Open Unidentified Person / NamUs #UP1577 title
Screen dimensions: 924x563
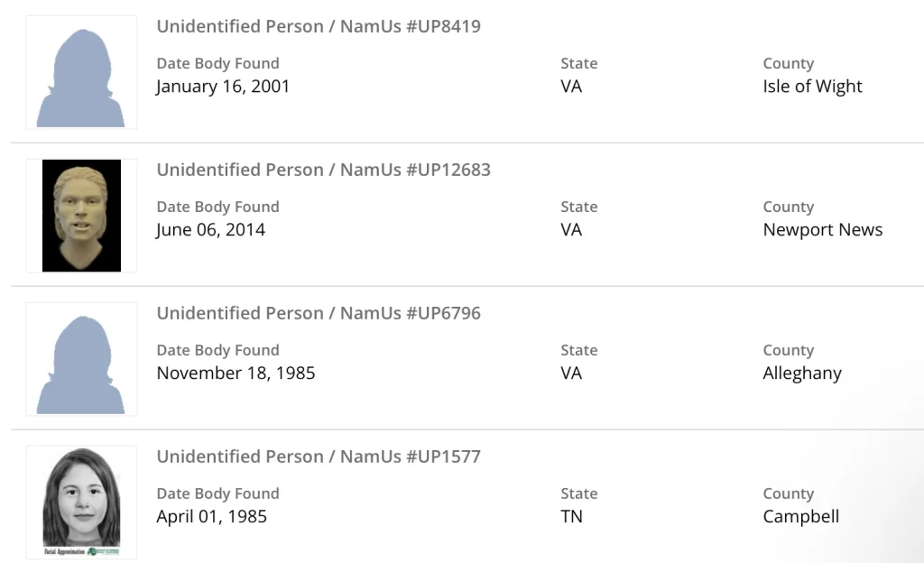point(319,457)
